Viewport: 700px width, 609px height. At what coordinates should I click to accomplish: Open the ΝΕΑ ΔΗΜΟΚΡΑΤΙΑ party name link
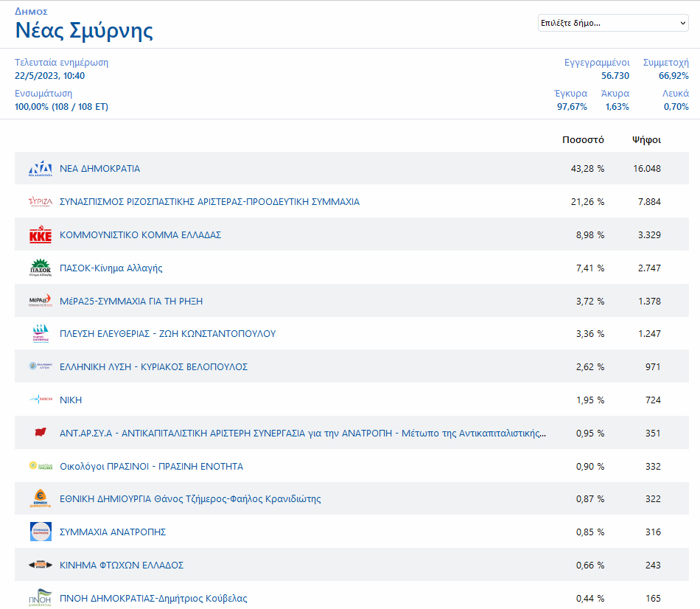[x=99, y=169]
